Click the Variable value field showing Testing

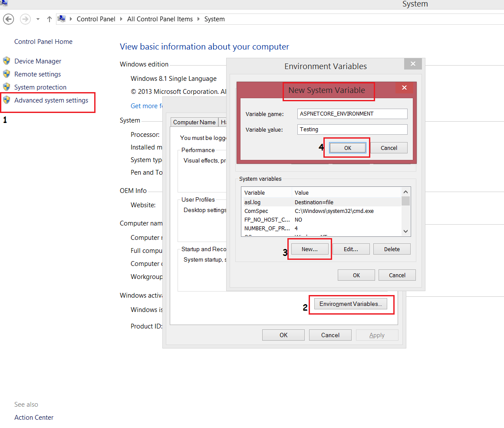click(352, 129)
